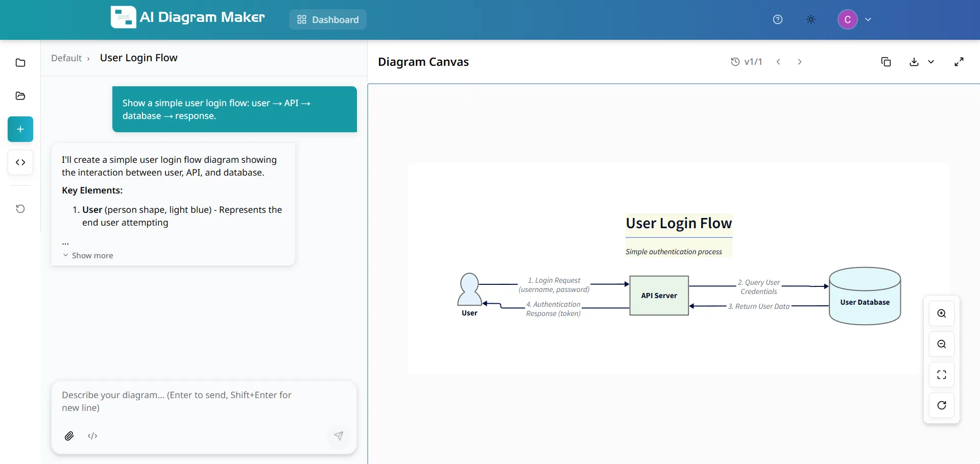Toggle light/dark theme with the sun icon
This screenshot has width=980, height=464.
(810, 19)
